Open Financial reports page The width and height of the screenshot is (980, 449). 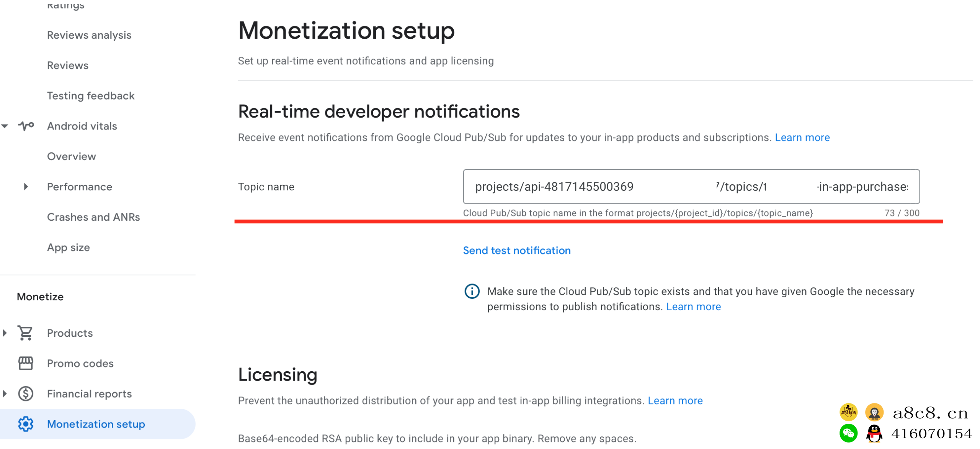89,393
